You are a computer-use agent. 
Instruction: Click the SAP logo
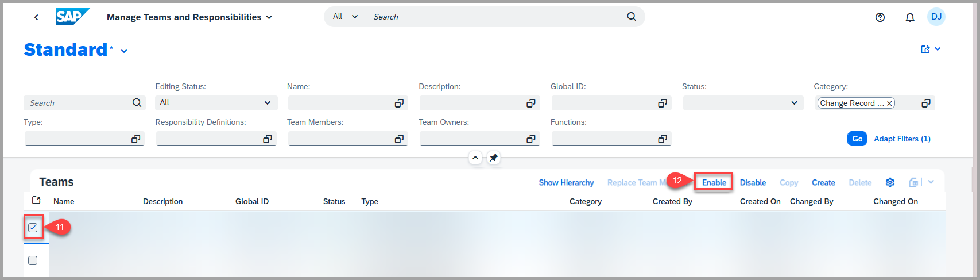click(x=72, y=17)
